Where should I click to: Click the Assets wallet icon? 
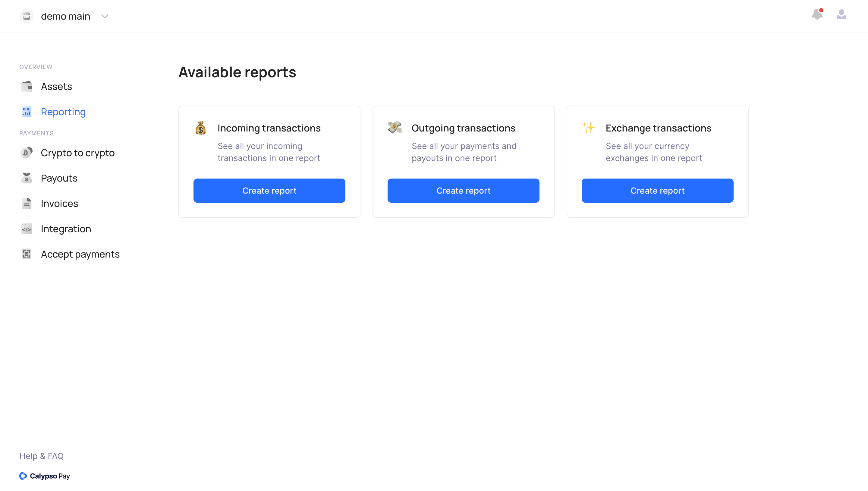click(26, 86)
